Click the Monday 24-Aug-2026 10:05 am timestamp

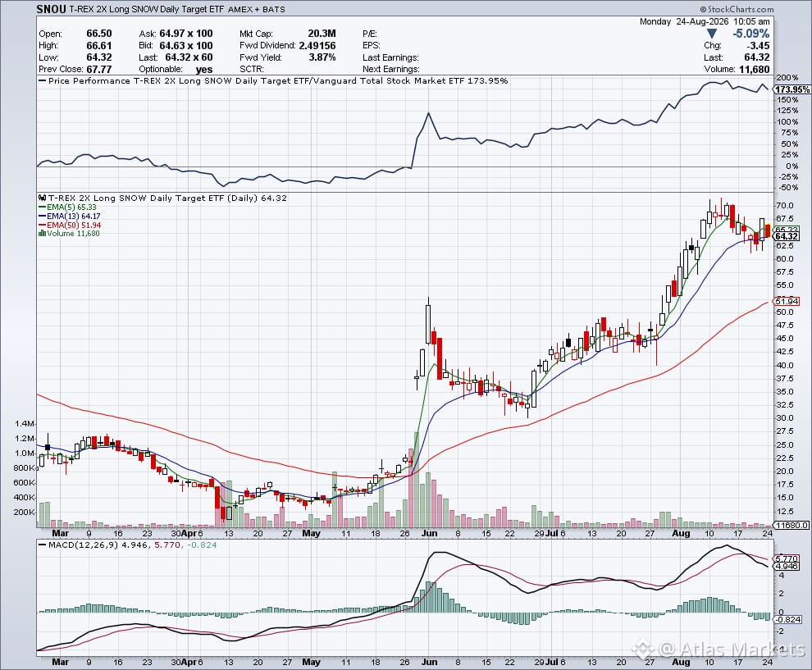[x=705, y=21]
